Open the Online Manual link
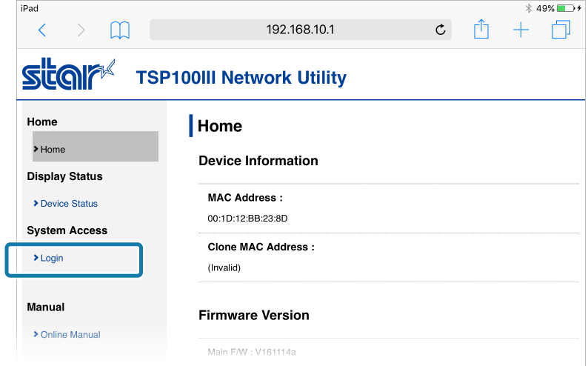 [x=70, y=334]
